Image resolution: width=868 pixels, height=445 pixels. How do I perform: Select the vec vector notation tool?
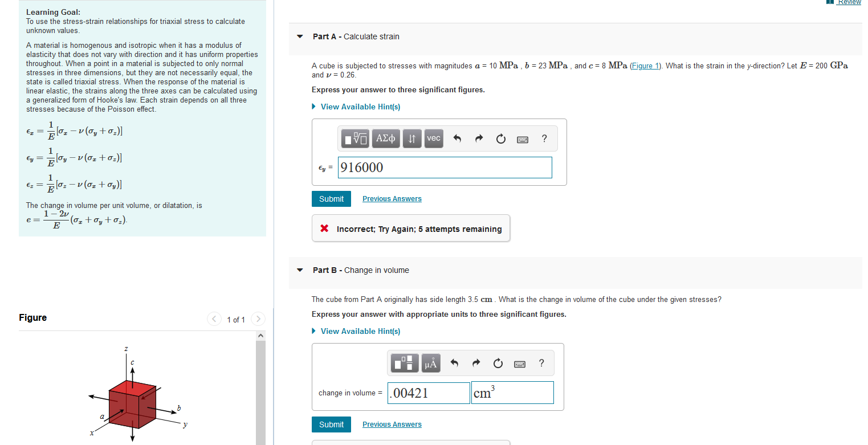434,138
